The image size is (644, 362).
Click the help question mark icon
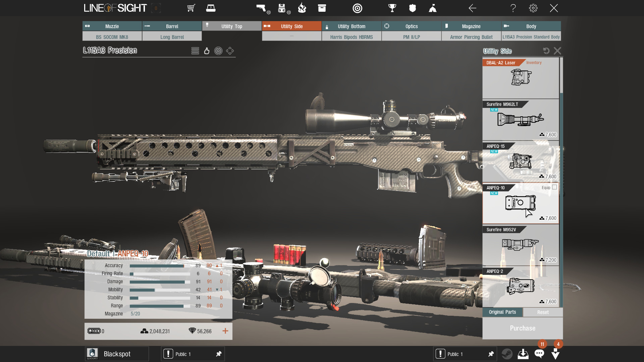513,8
